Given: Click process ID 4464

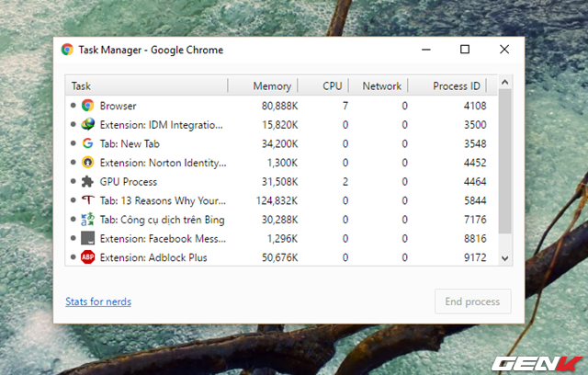Looking at the screenshot, I should 475,182.
